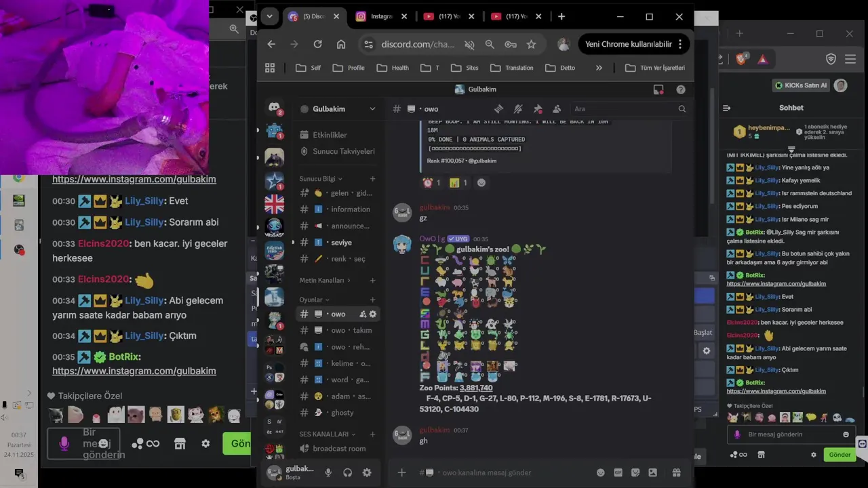Click the discord.com address bar
Viewport: 868px width, 488px height.
point(418,44)
